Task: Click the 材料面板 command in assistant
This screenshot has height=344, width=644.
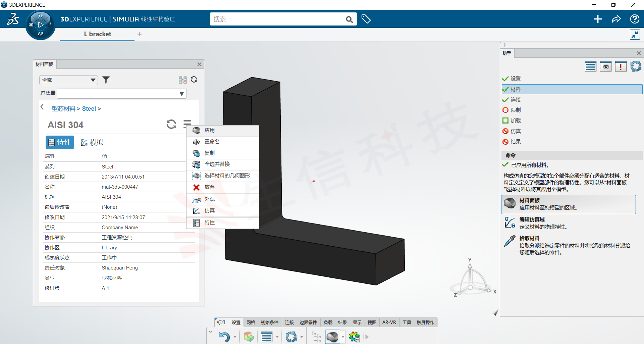Action: pyautogui.click(x=569, y=204)
